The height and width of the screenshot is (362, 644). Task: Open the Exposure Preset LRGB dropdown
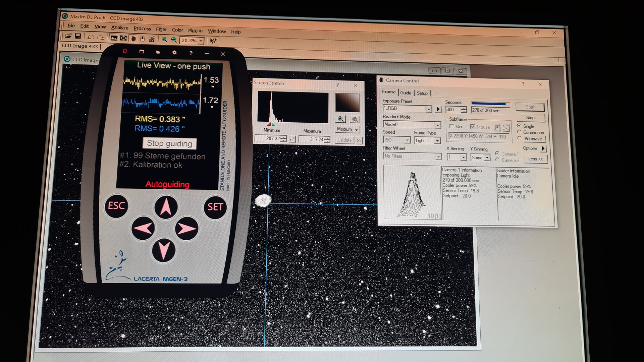pos(428,109)
